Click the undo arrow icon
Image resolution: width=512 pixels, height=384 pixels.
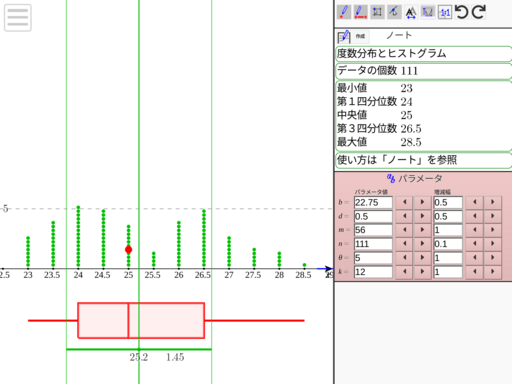pyautogui.click(x=462, y=12)
